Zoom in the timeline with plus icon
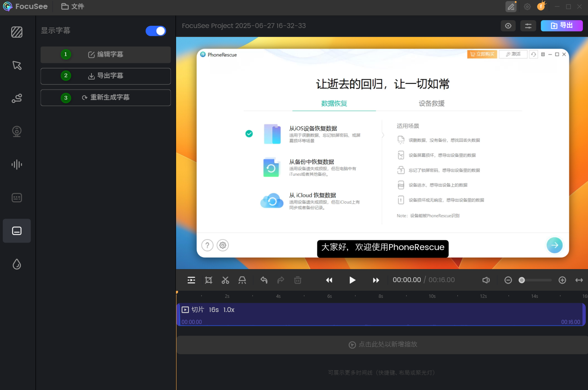 562,280
